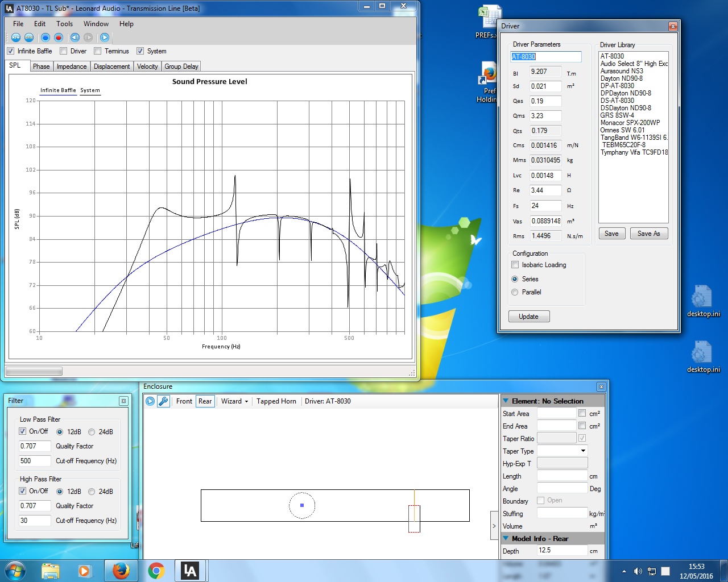The width and height of the screenshot is (728, 582).
Task: Select the Series configuration radio button
Action: [x=515, y=279]
